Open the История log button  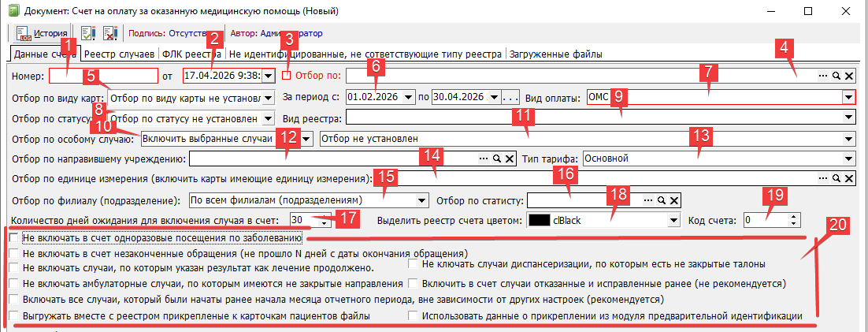click(x=39, y=34)
